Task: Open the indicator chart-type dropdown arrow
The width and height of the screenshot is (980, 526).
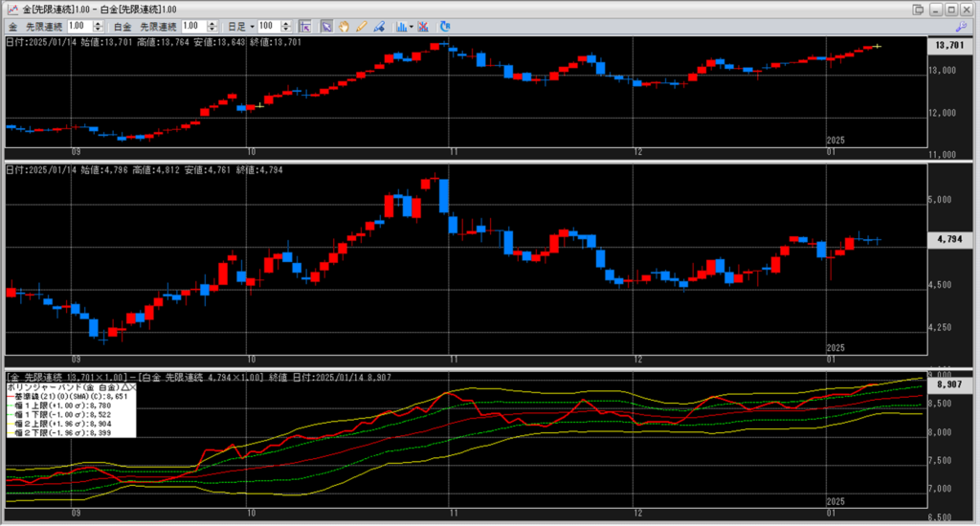Action: pos(411,26)
